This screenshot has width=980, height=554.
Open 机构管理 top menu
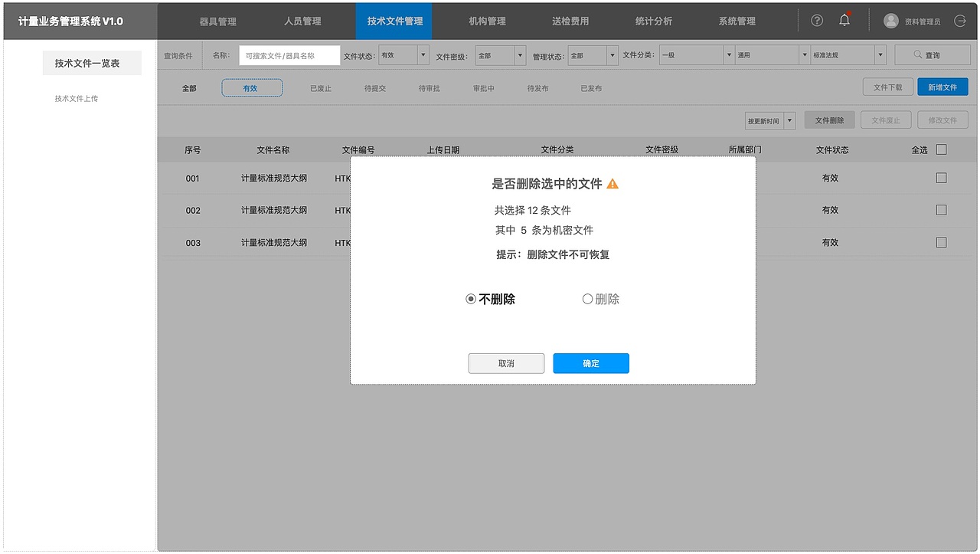(487, 21)
